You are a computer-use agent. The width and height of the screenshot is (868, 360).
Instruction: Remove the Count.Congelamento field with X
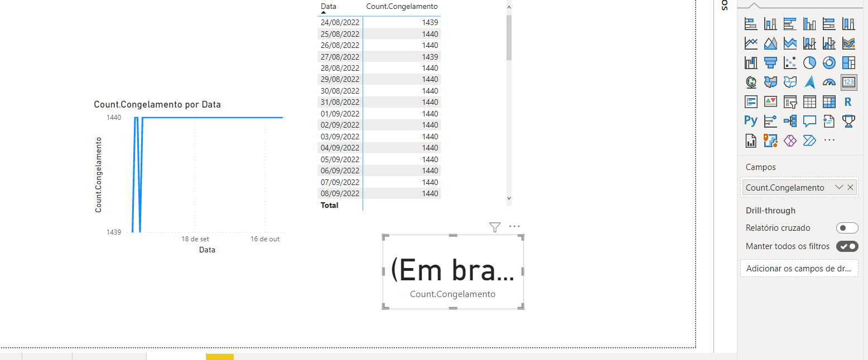tap(851, 187)
